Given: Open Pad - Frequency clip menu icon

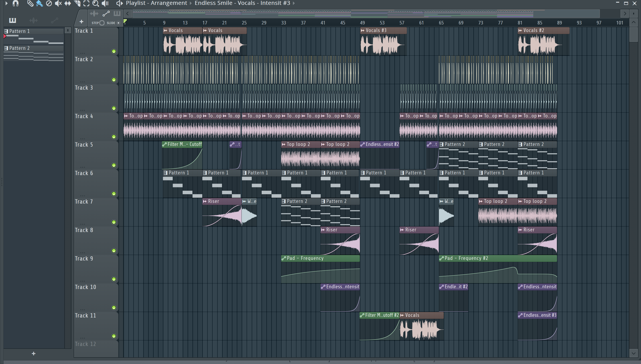Looking at the screenshot, I should 284,259.
